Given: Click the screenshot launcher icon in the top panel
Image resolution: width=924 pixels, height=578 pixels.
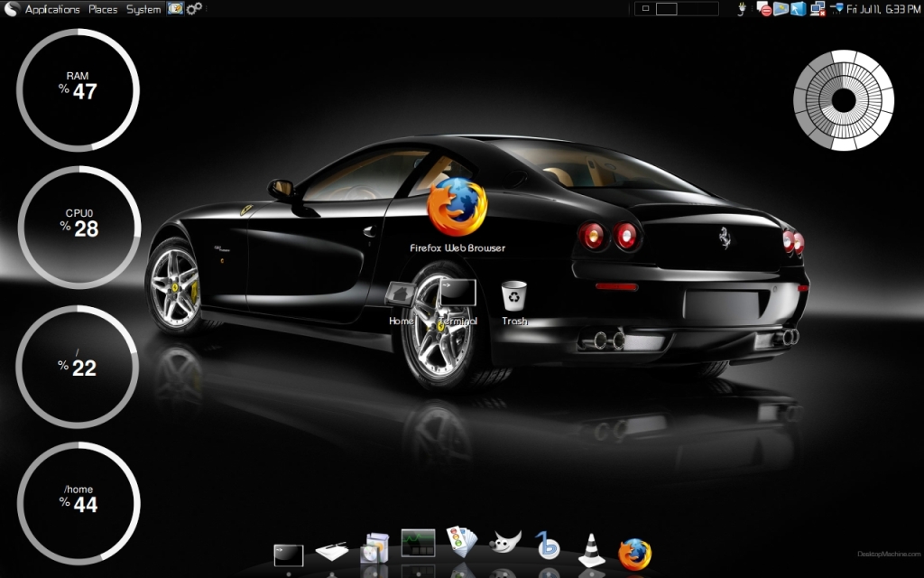Looking at the screenshot, I should click(175, 8).
